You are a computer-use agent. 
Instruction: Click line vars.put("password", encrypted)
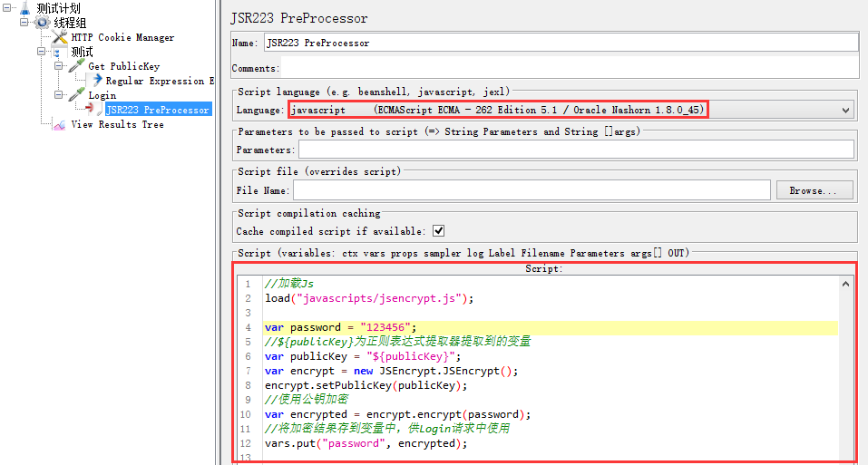click(366, 443)
